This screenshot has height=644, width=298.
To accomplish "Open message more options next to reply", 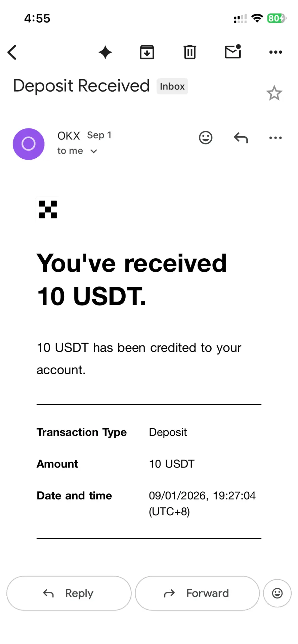I will [x=275, y=138].
